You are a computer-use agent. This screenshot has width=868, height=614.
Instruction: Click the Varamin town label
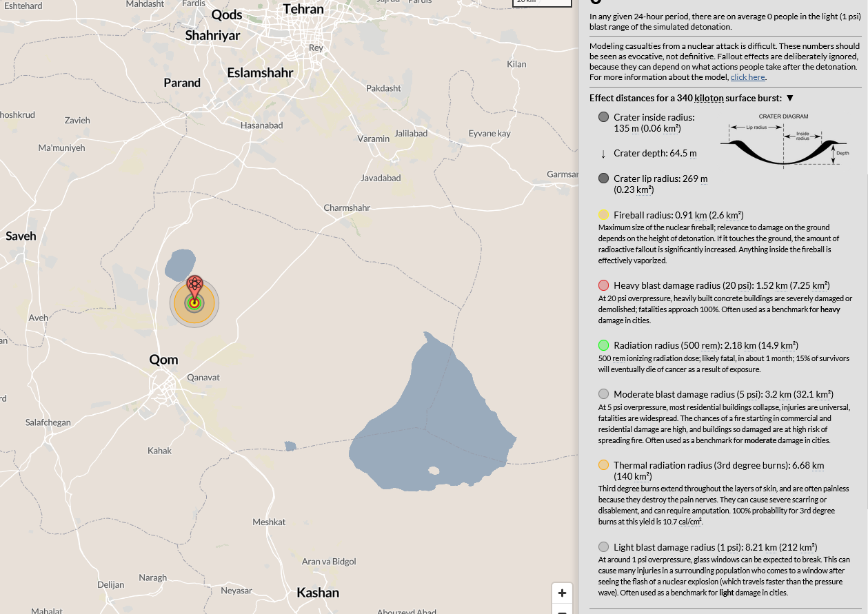(374, 139)
